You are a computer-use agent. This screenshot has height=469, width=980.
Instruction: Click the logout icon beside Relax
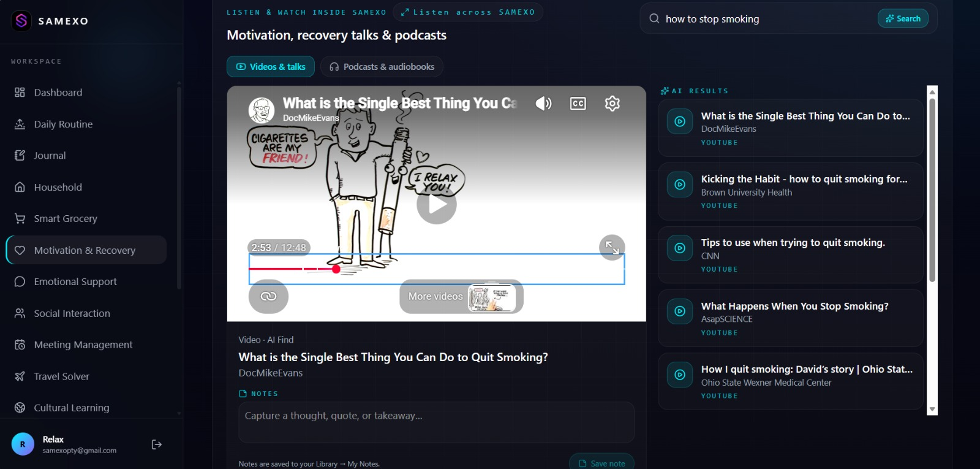157,444
